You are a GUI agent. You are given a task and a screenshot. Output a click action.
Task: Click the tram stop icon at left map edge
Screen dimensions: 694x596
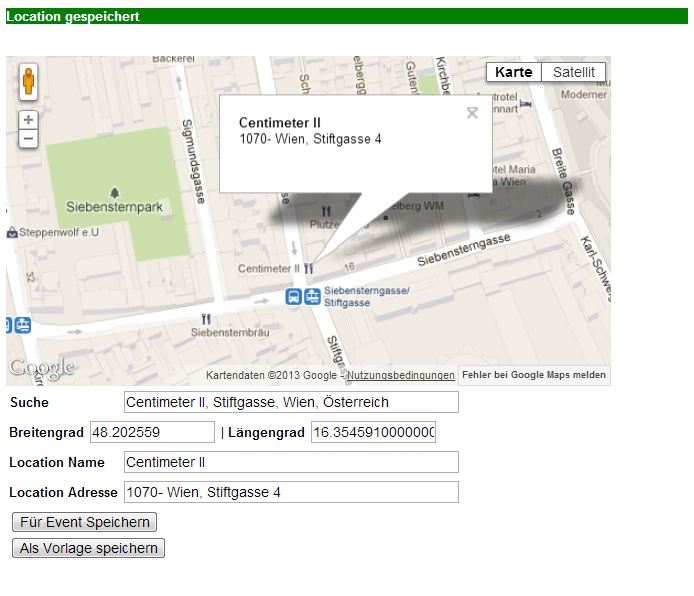pyautogui.click(x=23, y=325)
